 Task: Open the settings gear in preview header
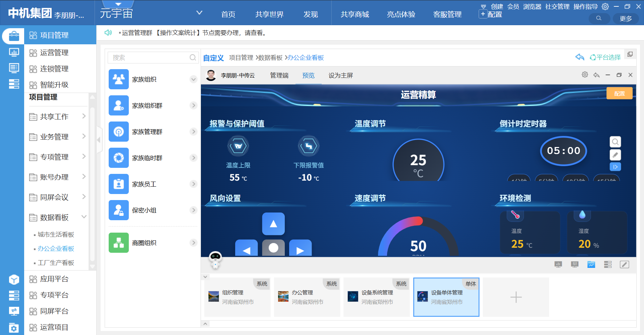pyautogui.click(x=585, y=75)
